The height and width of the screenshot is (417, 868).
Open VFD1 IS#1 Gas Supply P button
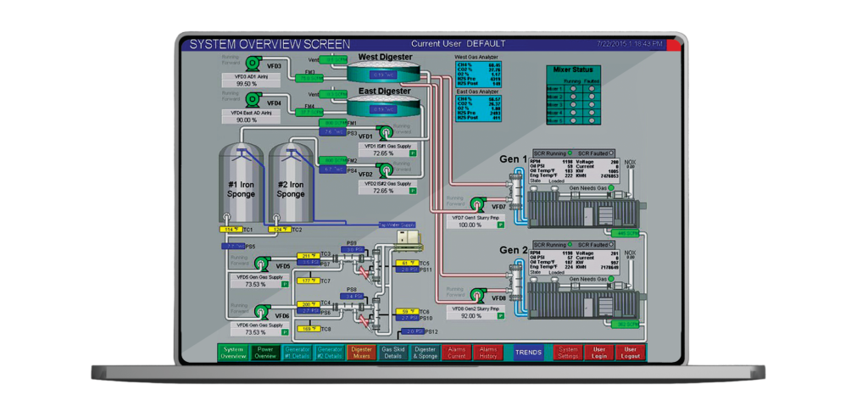pyautogui.click(x=413, y=153)
